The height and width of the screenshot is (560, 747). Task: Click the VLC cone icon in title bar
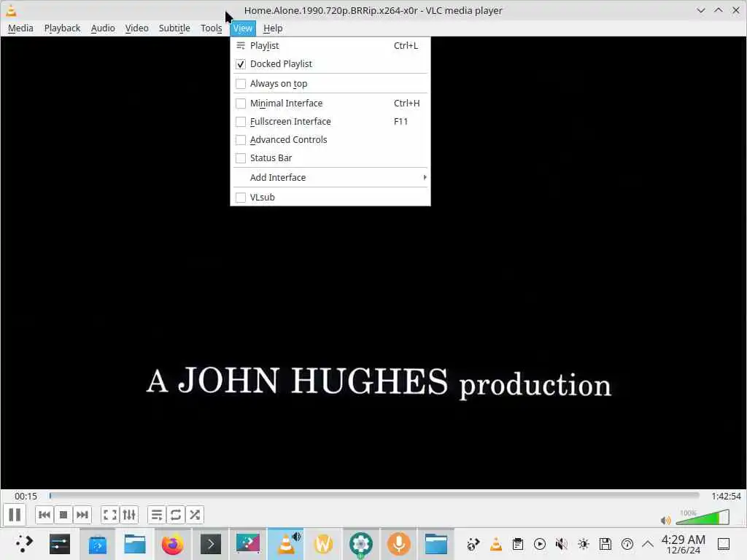pos(11,10)
